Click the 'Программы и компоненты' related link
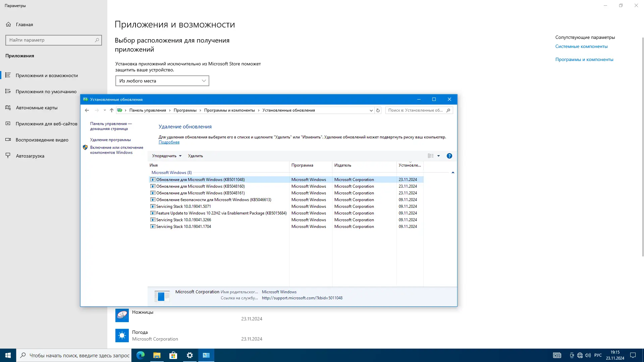644x362 pixels. coord(584,59)
